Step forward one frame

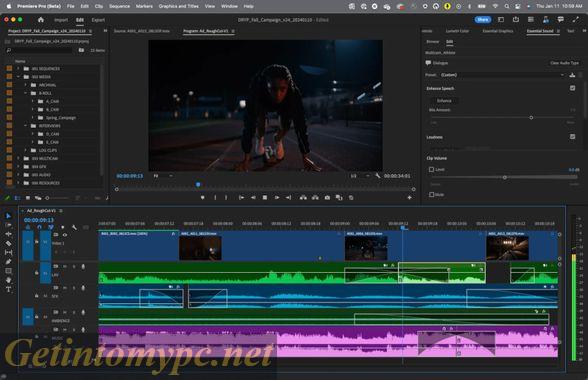tap(277, 197)
